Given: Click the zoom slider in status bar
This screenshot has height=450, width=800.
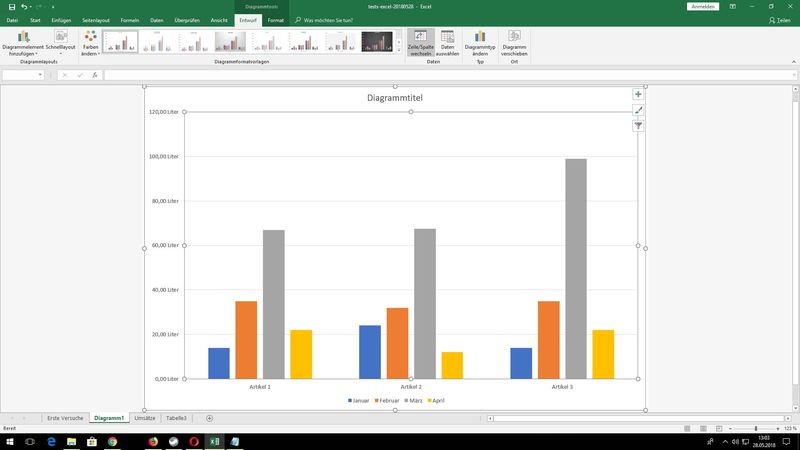Looking at the screenshot, I should (x=755, y=428).
